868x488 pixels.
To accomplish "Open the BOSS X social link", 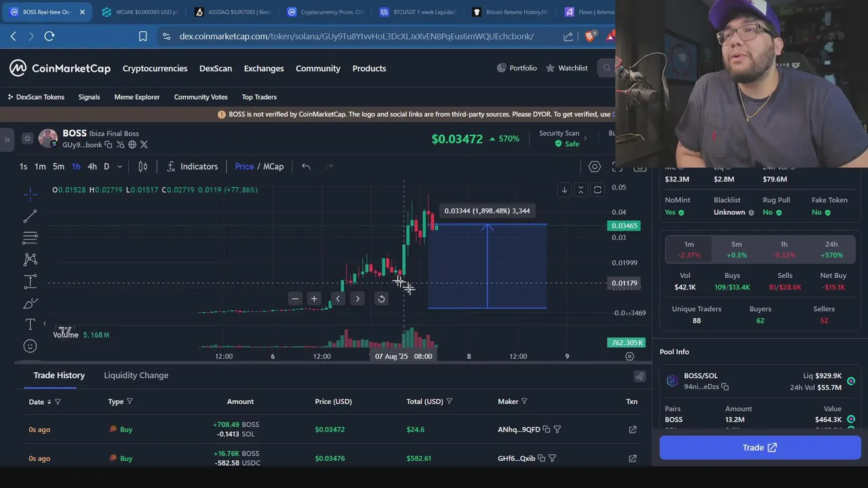I will click(x=144, y=144).
